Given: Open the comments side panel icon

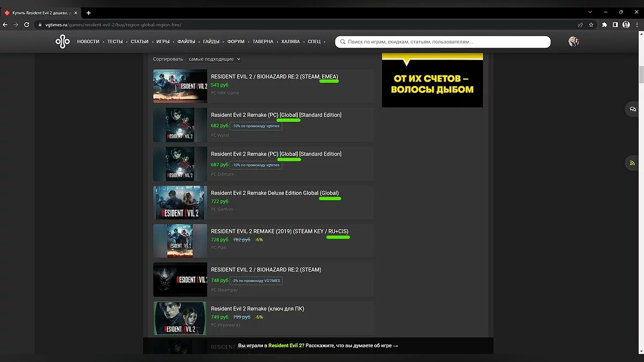Looking at the screenshot, I should click(633, 109).
